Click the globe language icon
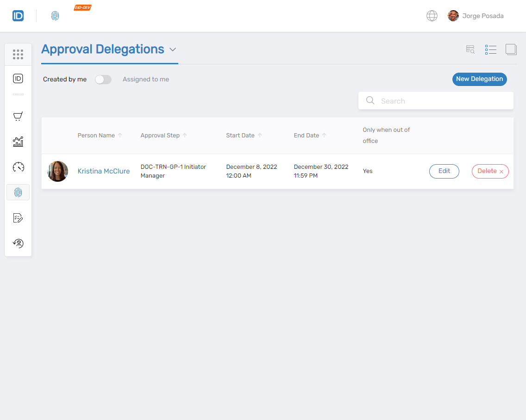The image size is (526, 420). point(432,16)
